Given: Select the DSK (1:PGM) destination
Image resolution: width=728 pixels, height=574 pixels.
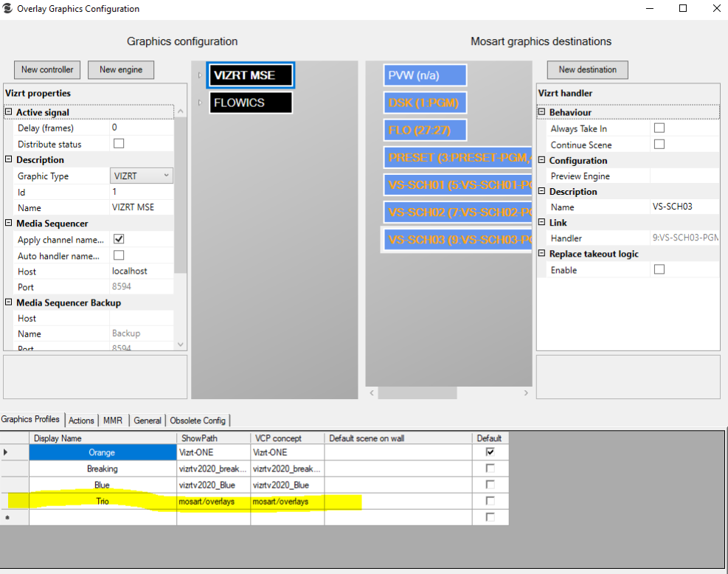Looking at the screenshot, I should [425, 103].
